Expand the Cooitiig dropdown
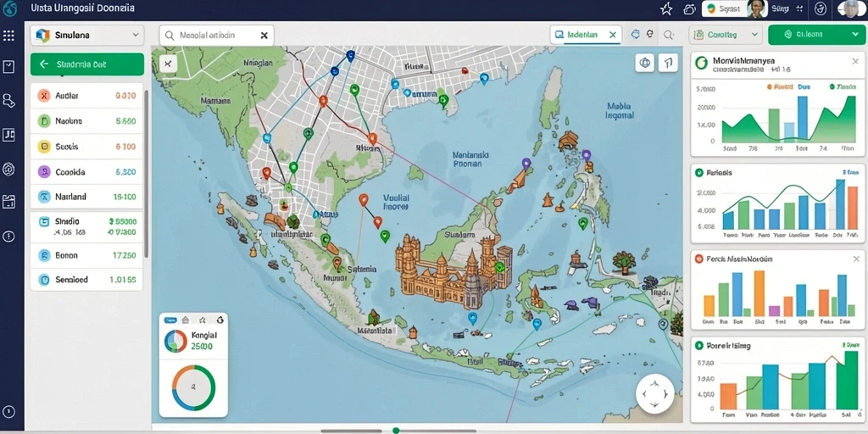The height and width of the screenshot is (434, 868). click(726, 34)
